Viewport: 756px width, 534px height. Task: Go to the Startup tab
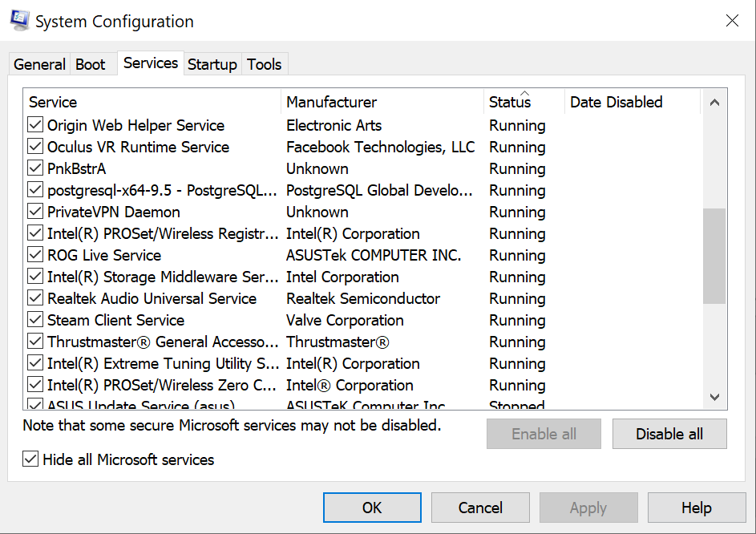[x=212, y=64]
